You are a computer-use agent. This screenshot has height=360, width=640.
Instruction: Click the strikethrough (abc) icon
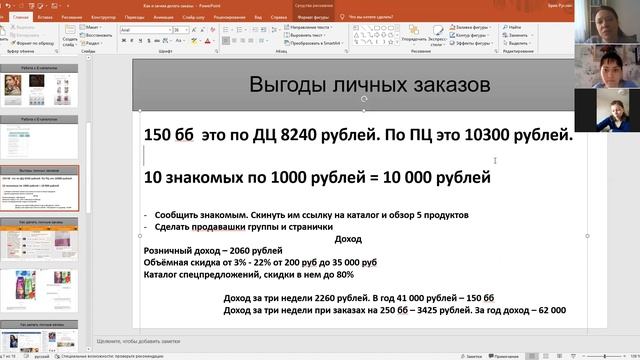pos(157,40)
